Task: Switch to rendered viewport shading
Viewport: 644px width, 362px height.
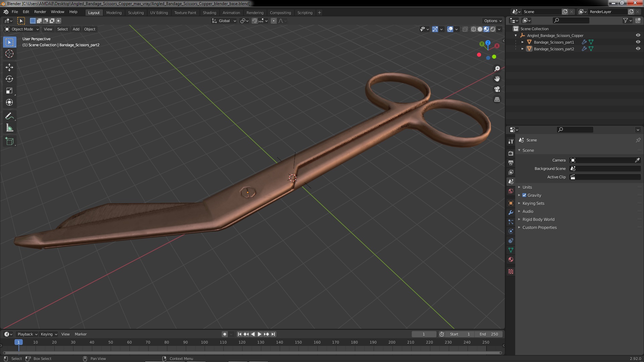Action: point(493,29)
